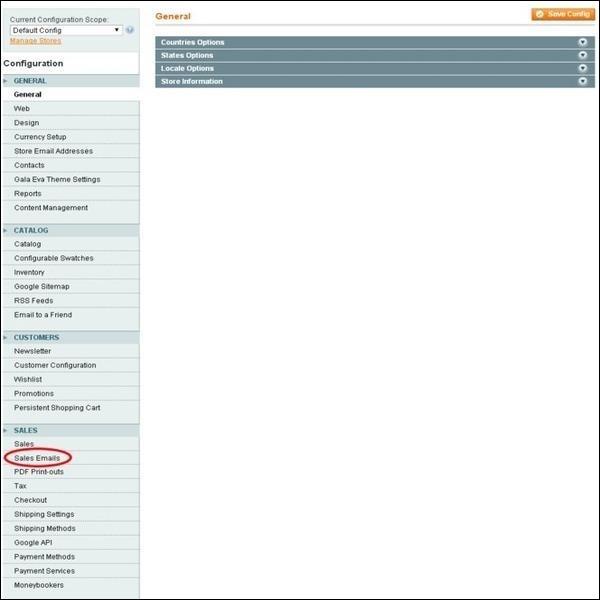
Task: Open Google API settings
Action: coord(33,543)
